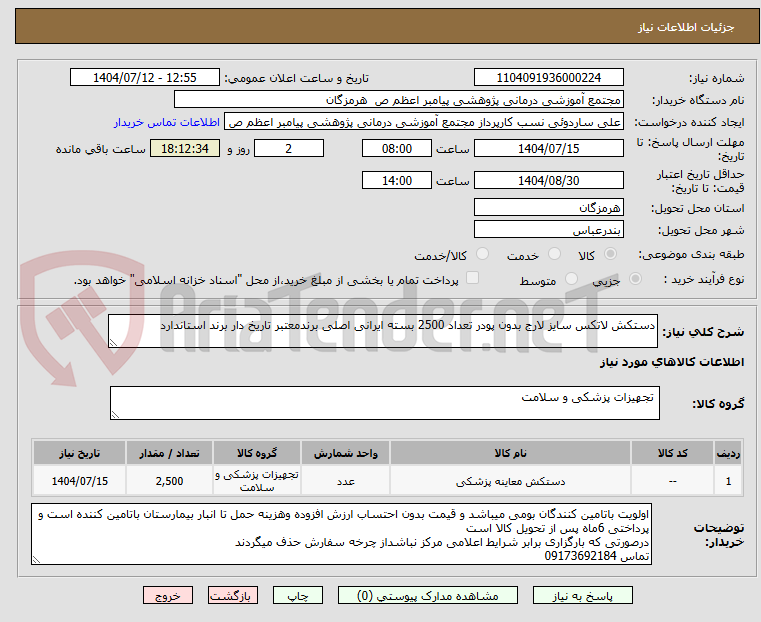Click the response deadline date 1404/07/15 field
The width and height of the screenshot is (761, 622).
[548, 148]
